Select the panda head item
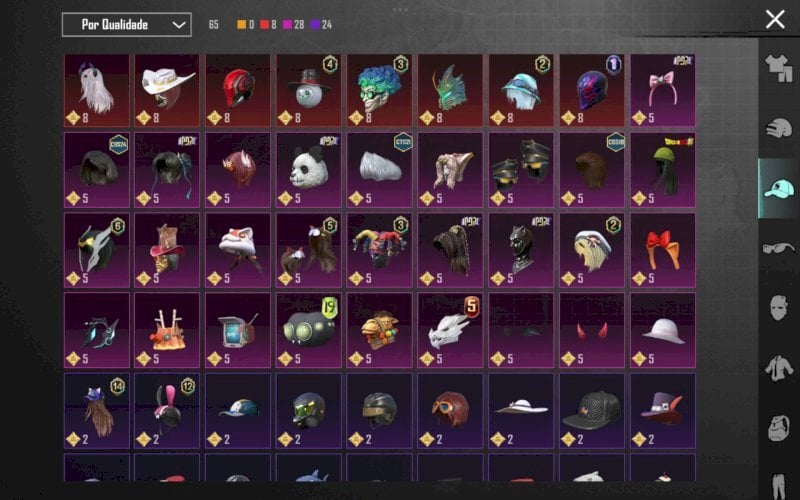 point(309,170)
